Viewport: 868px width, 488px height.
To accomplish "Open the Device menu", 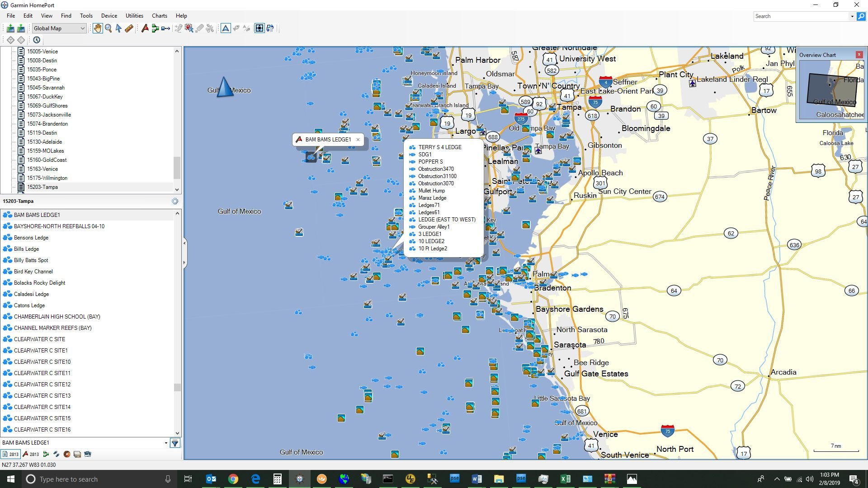I will click(109, 16).
